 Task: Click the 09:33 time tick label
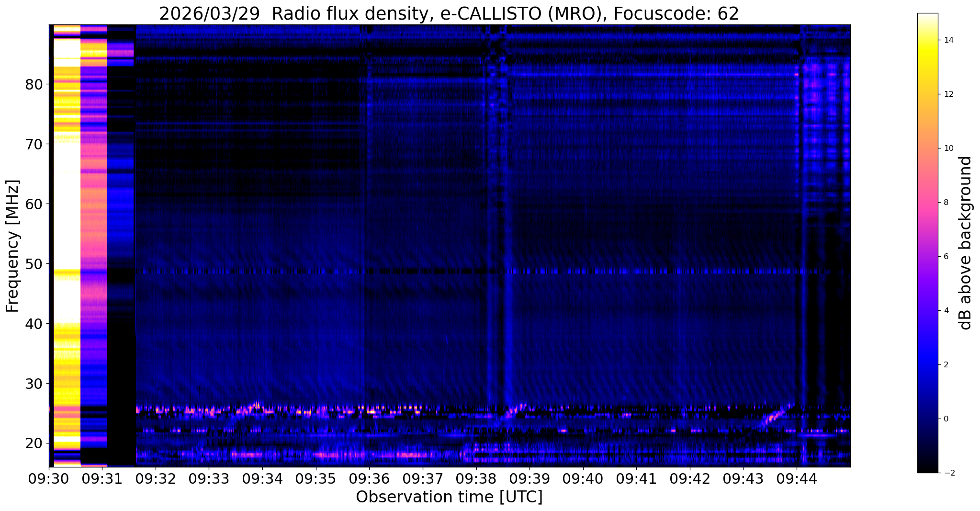209,478
